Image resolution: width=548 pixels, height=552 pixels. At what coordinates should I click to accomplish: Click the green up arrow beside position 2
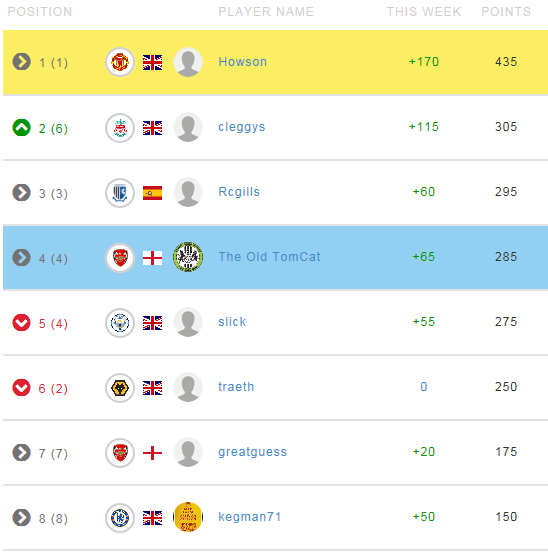(21, 127)
